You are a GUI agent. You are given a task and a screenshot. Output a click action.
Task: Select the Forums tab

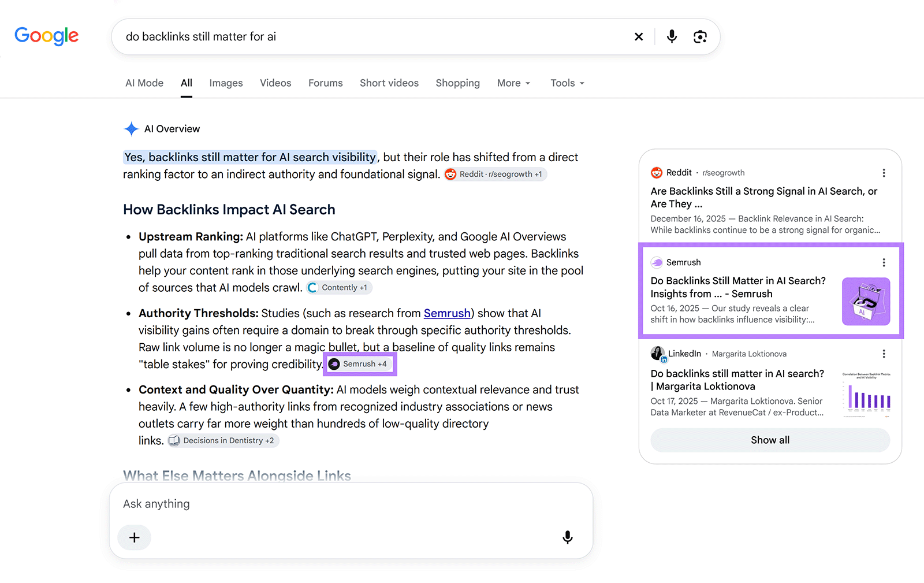click(x=326, y=83)
